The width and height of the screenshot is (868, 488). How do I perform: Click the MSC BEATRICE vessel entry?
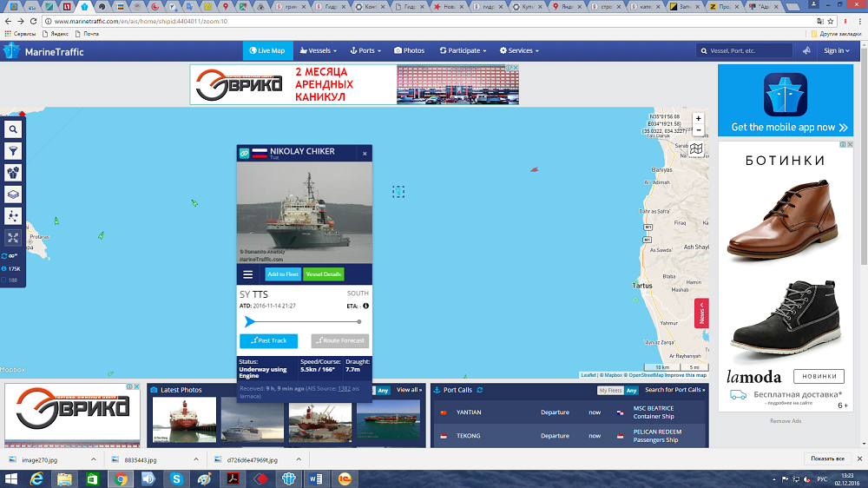(x=654, y=412)
